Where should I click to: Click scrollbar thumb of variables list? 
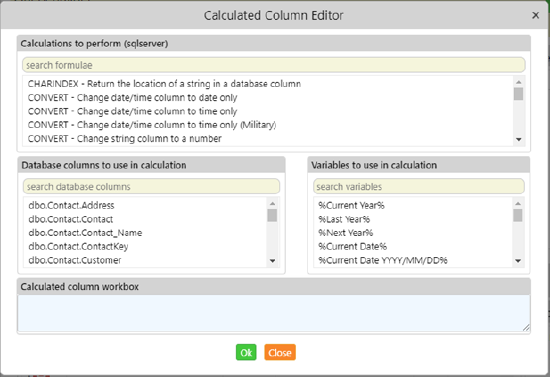pyautogui.click(x=518, y=215)
